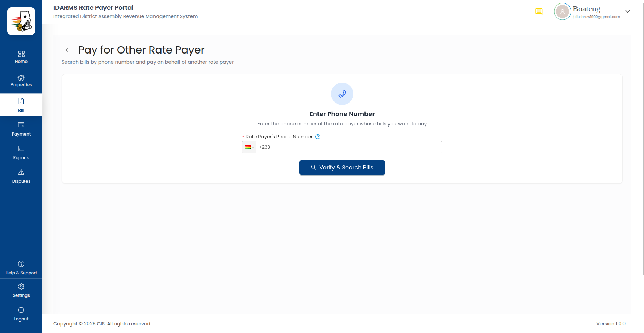The width and height of the screenshot is (644, 333).
Task: Click Verify & Search Bills button
Action: [342, 168]
